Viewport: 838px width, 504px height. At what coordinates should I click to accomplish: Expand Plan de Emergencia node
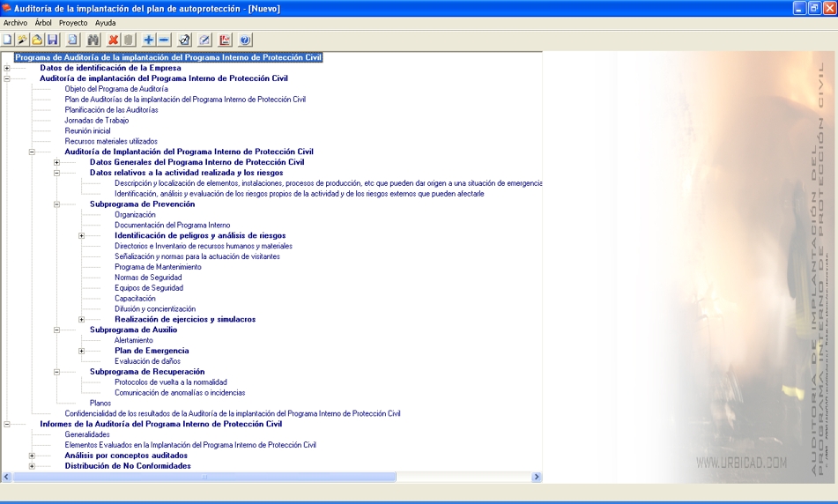coord(82,352)
